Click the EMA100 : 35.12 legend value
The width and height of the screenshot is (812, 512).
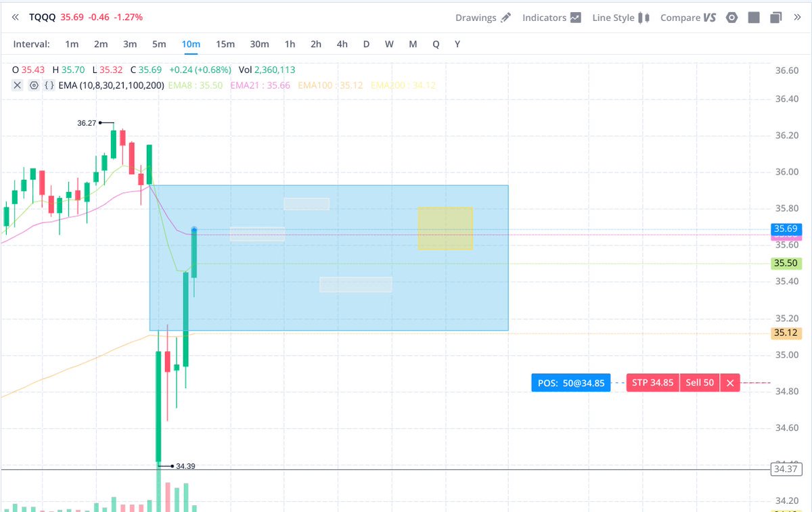click(330, 85)
